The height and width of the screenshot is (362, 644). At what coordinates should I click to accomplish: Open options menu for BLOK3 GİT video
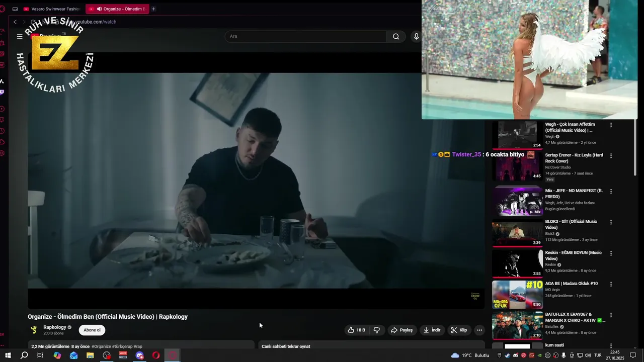pos(611,222)
